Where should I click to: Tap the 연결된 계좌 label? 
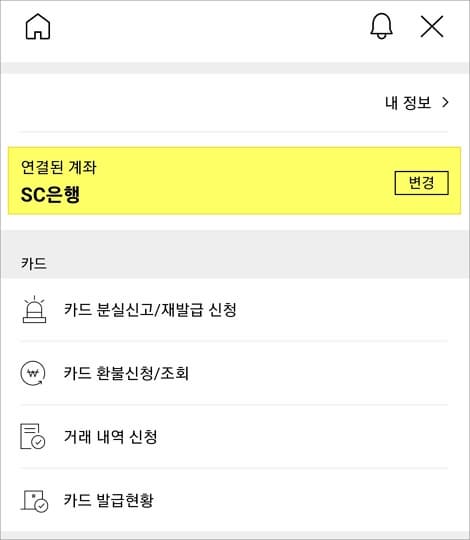pos(59,167)
